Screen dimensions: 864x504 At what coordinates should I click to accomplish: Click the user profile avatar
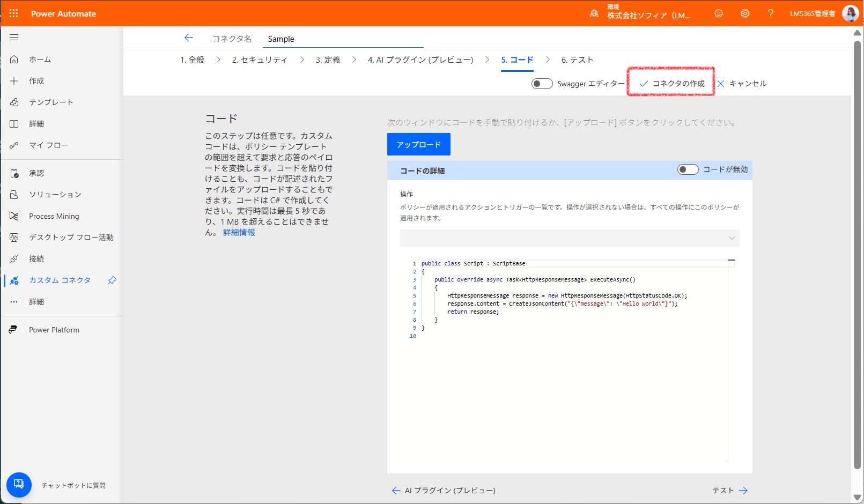(x=850, y=13)
